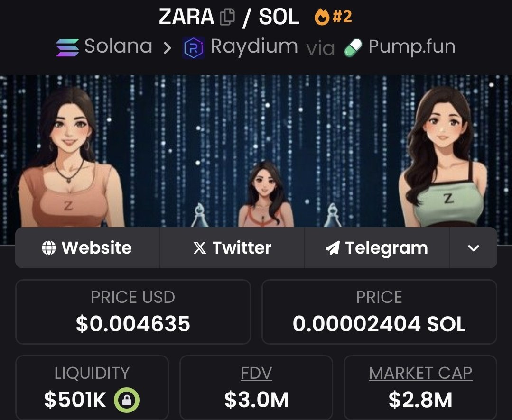
Task: Click the underlined FDV label
Action: tap(256, 373)
